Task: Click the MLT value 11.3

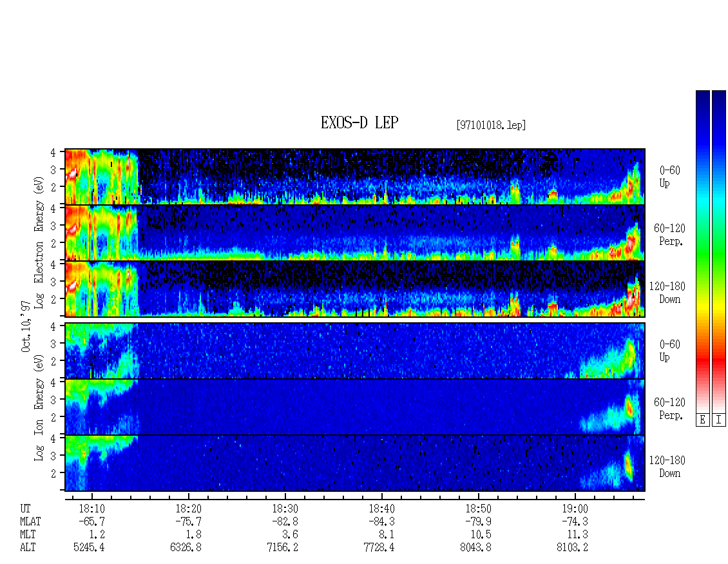Action: click(577, 535)
